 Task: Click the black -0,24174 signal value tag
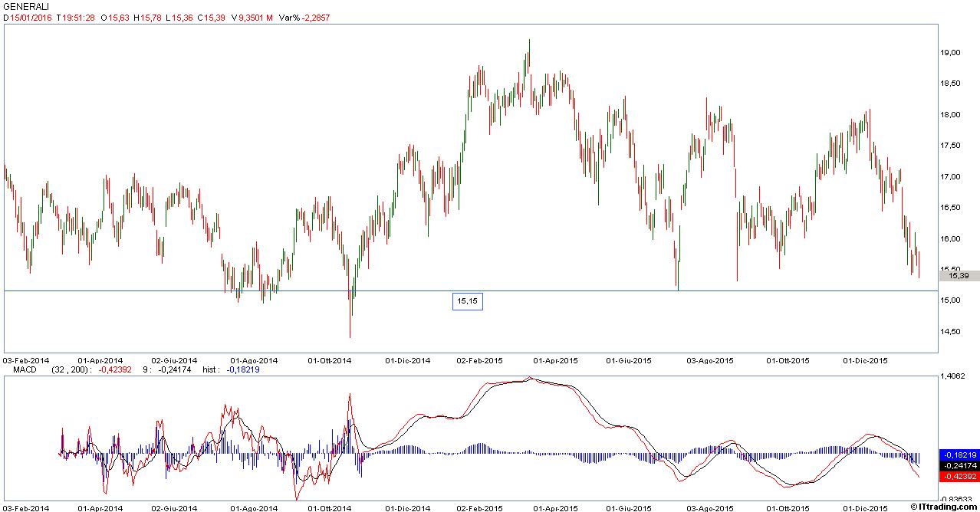(x=959, y=465)
